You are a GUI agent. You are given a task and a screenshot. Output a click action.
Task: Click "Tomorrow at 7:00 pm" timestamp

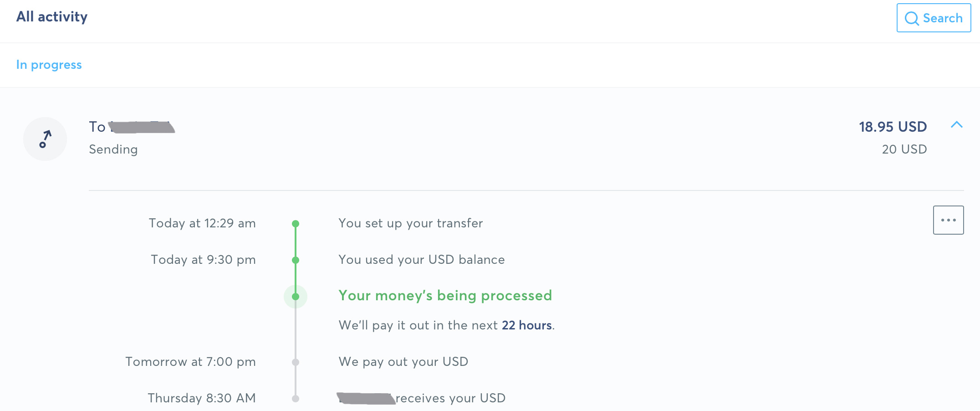(191, 362)
